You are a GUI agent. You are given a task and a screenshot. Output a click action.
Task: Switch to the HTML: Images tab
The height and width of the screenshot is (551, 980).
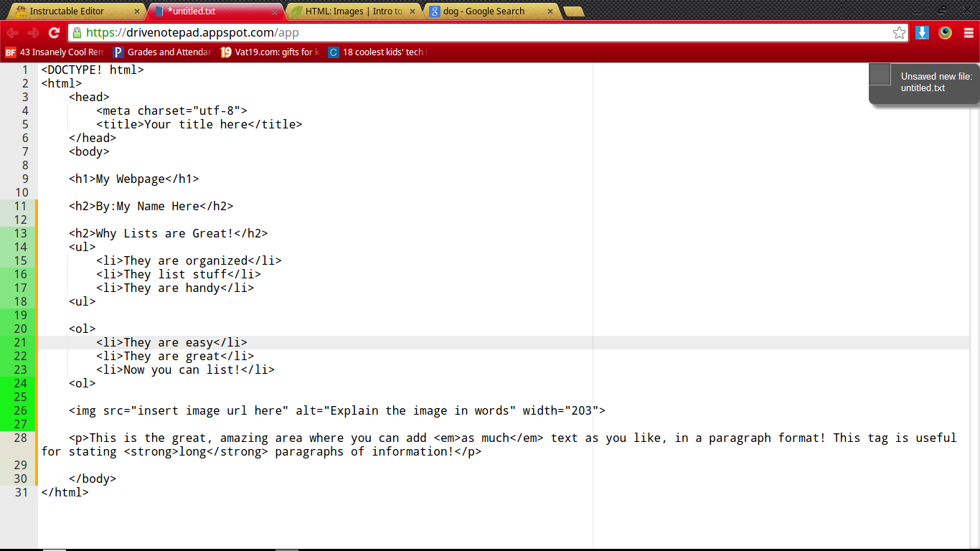[x=352, y=11]
